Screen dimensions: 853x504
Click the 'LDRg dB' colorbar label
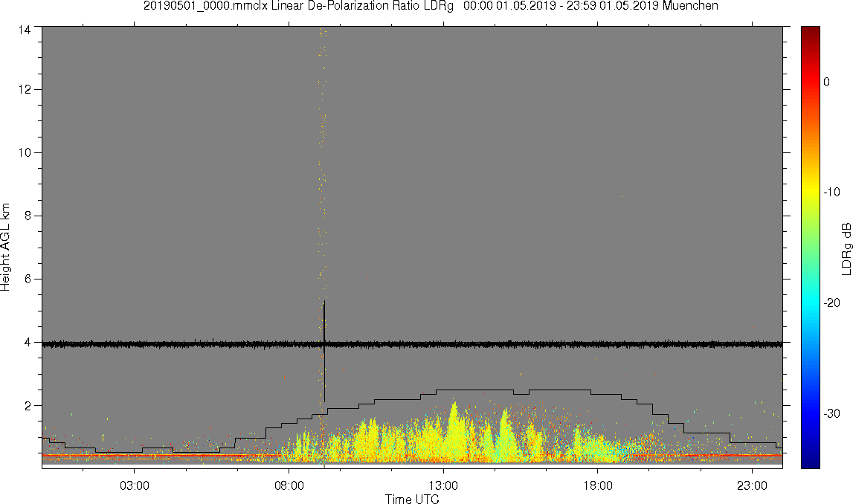click(x=846, y=248)
